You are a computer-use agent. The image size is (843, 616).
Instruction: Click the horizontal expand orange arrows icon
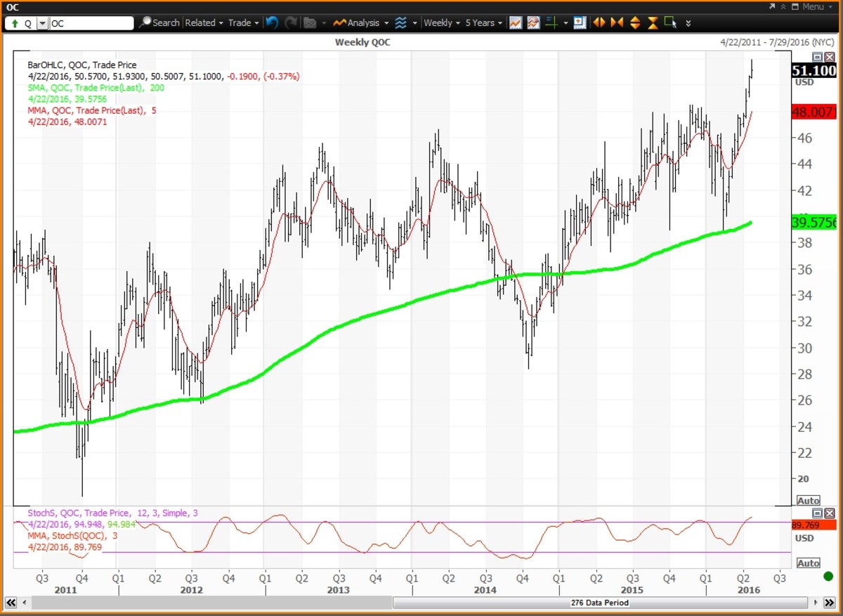pyautogui.click(x=599, y=22)
